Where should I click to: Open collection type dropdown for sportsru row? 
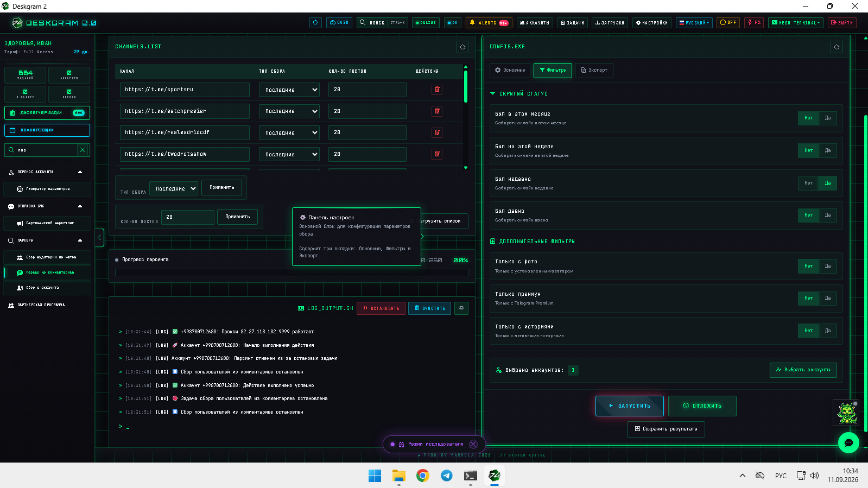pyautogui.click(x=289, y=90)
